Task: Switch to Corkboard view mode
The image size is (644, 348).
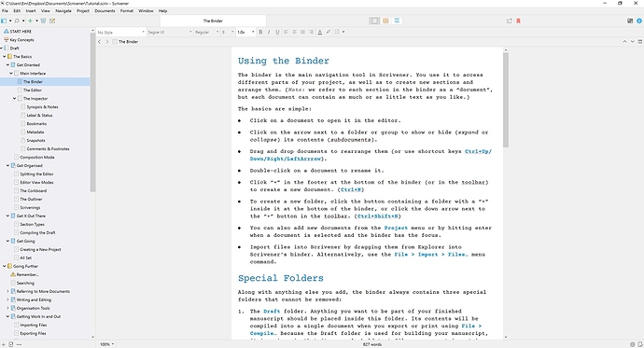Action: (x=385, y=21)
